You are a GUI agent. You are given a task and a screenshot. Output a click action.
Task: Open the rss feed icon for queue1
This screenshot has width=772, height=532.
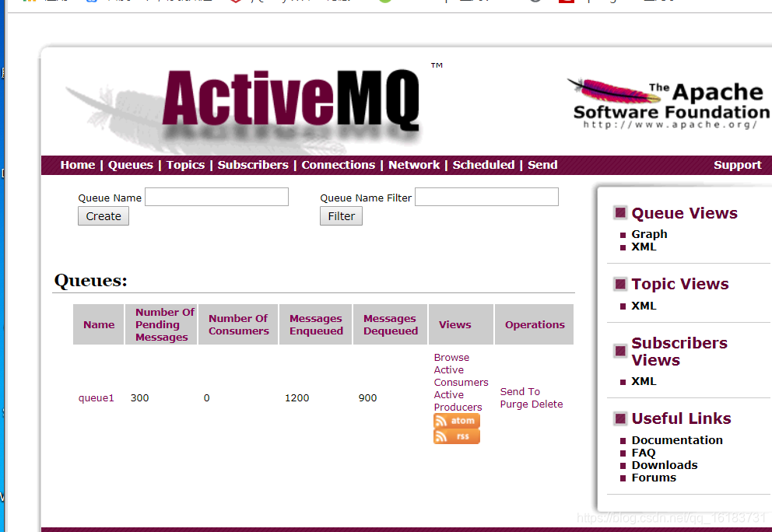coord(456,436)
